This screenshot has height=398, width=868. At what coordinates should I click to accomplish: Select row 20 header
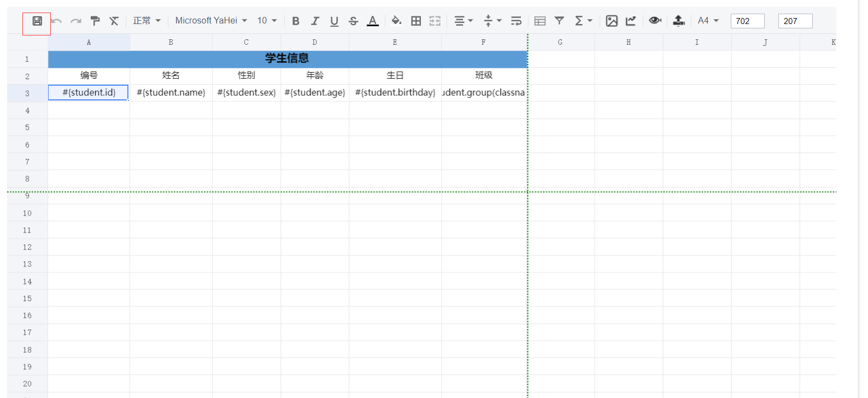pyautogui.click(x=27, y=384)
